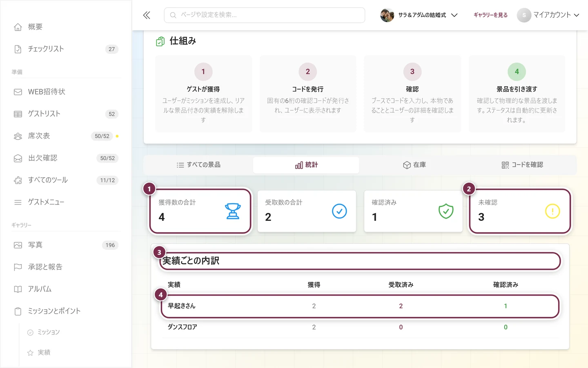Click the 11/12 badge next to すべてのツール
This screenshot has width=588, height=368.
pyautogui.click(x=108, y=180)
